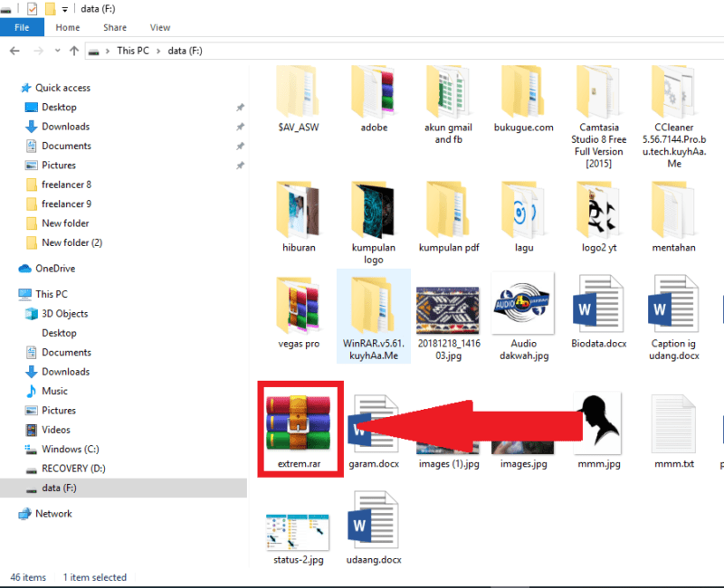Open Pictures under Quick access
This screenshot has height=588, width=724.
click(59, 166)
